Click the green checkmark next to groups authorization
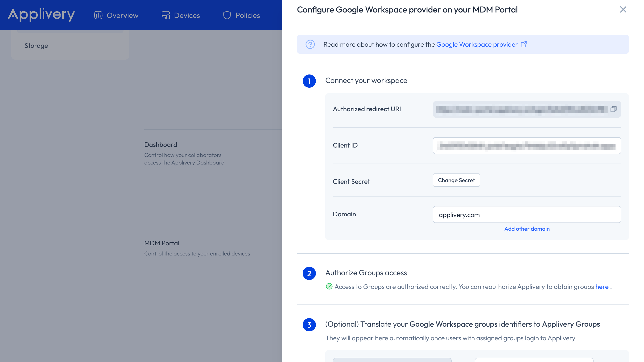 click(329, 287)
